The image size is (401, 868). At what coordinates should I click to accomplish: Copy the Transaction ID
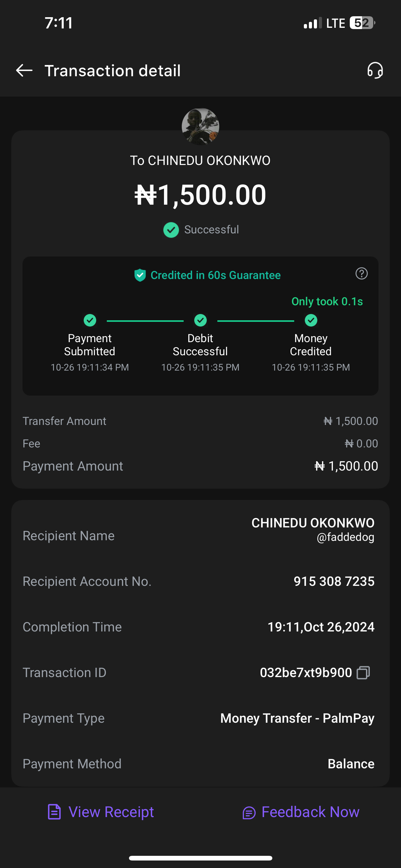click(x=363, y=673)
